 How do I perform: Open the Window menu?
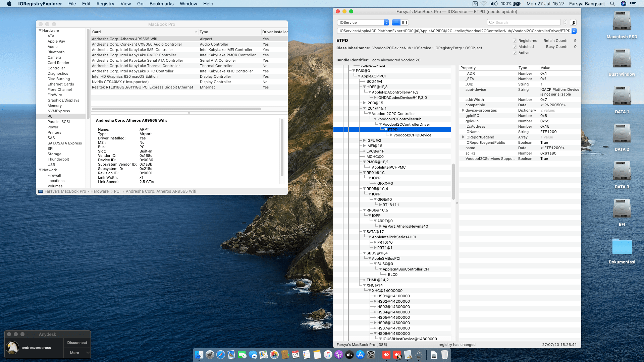(189, 4)
